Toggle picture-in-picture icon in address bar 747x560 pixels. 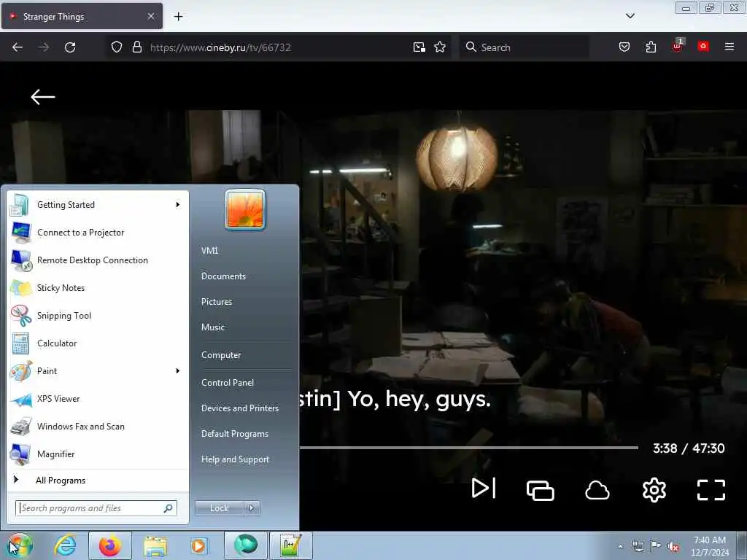[419, 47]
